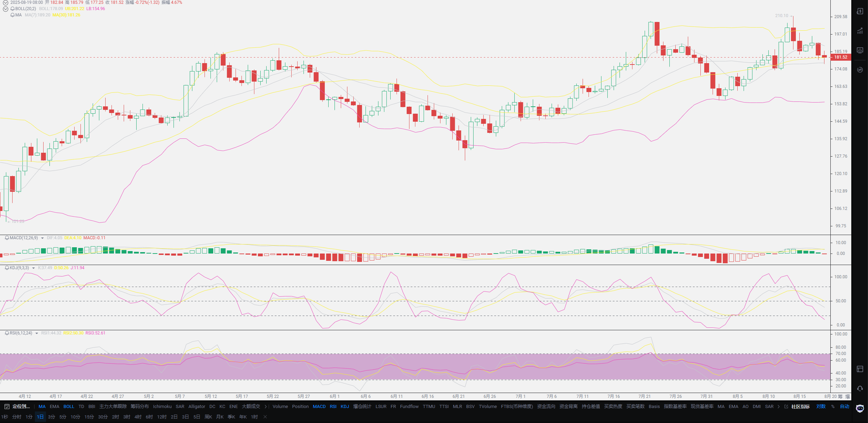The height and width of the screenshot is (423, 868).
Task: Enable FTBS(币种维度) sub indicator
Action: click(517, 407)
